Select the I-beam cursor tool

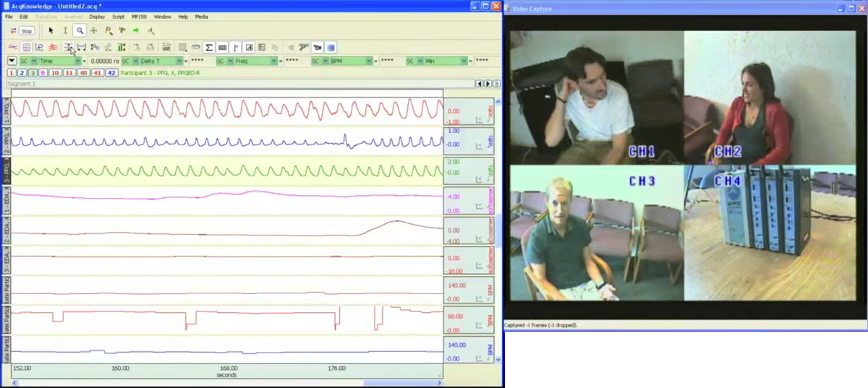[65, 31]
